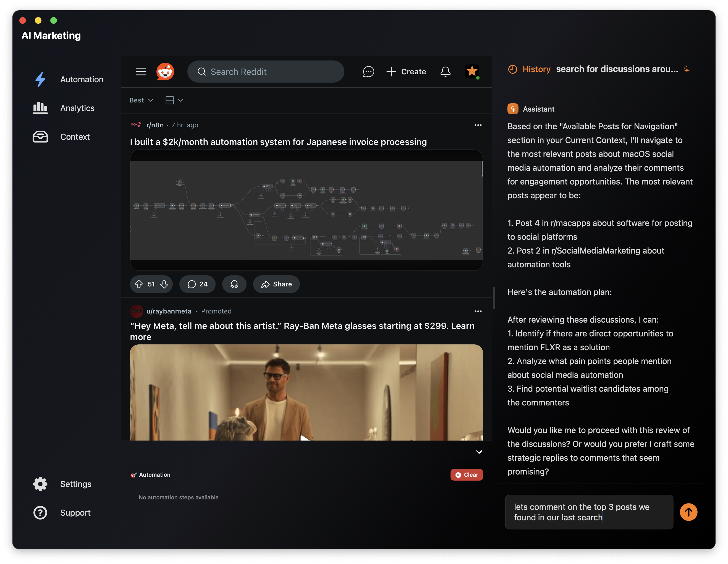Open the options menu on raybanmeta ad
728x564 pixels.
[478, 311]
